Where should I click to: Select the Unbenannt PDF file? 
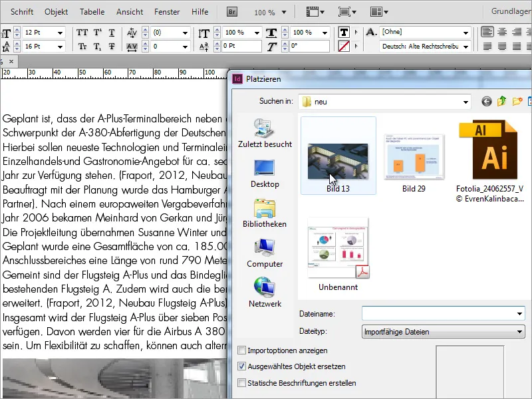point(338,255)
